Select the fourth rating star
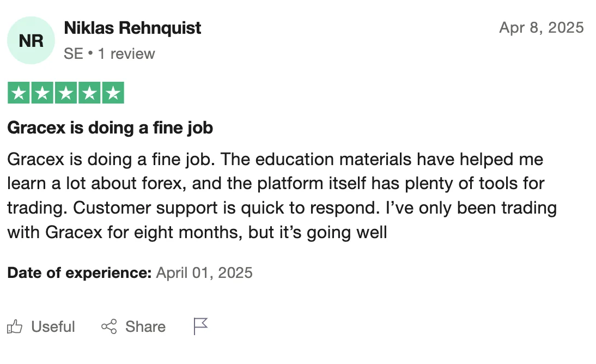 [89, 93]
